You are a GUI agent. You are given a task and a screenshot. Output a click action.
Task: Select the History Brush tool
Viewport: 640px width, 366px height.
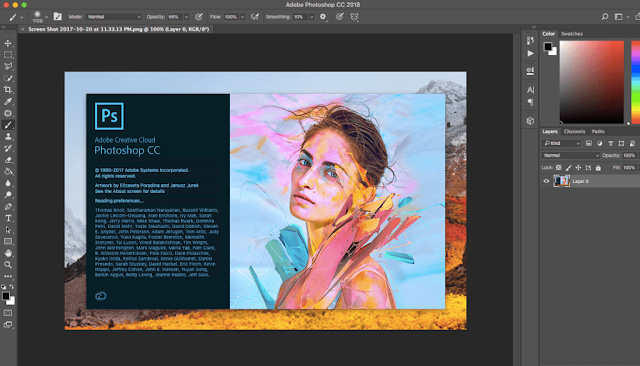[x=8, y=148]
